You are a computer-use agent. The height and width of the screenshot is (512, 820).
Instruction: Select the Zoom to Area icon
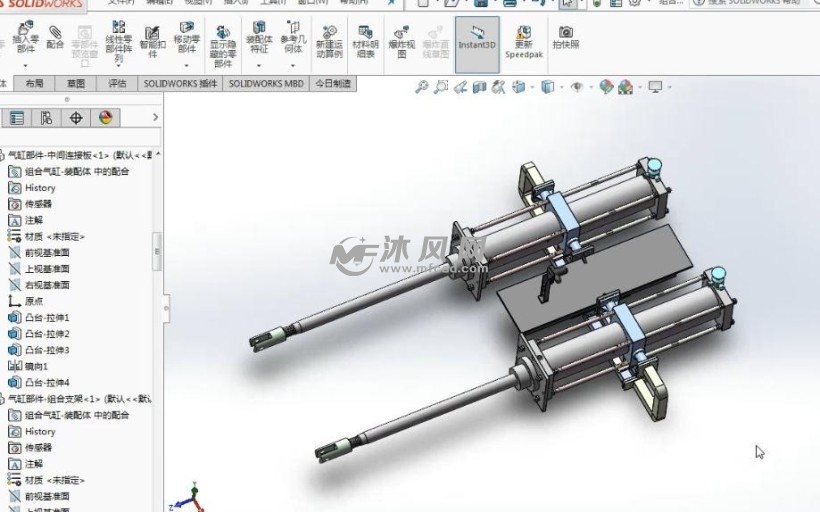click(441, 87)
